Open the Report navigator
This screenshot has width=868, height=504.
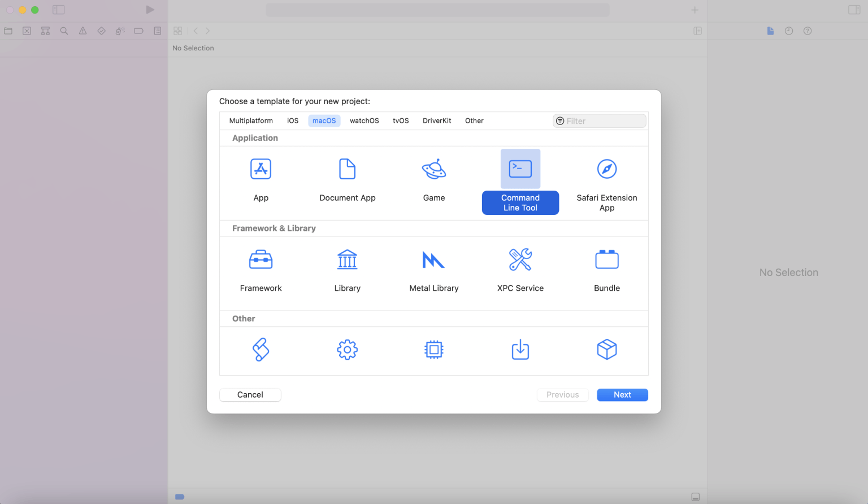(x=157, y=31)
